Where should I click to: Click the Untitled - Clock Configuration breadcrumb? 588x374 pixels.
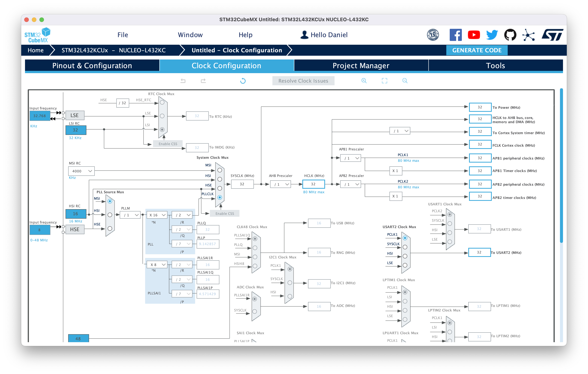coord(237,50)
